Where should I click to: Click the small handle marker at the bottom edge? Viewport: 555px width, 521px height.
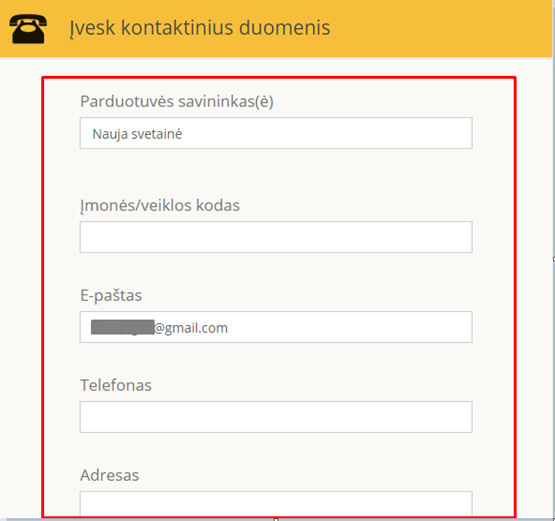276,519
